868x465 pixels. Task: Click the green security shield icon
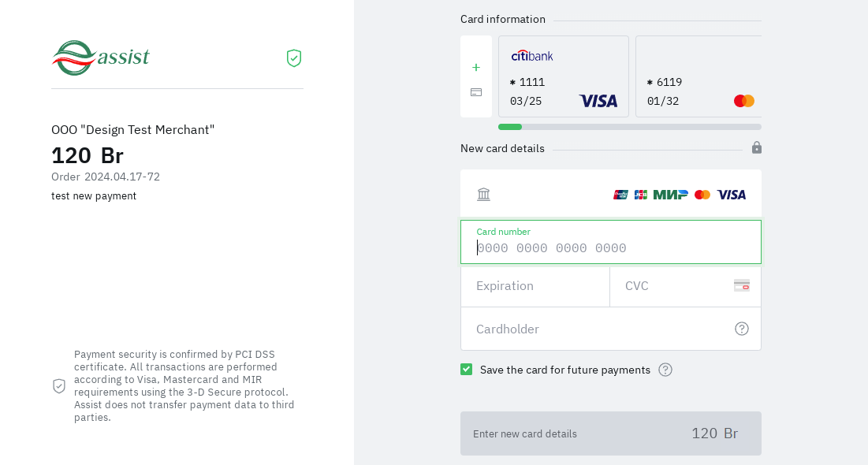(294, 58)
